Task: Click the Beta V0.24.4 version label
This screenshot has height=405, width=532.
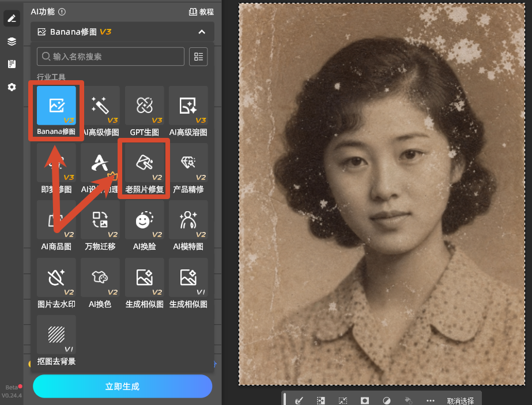Action: [x=12, y=391]
